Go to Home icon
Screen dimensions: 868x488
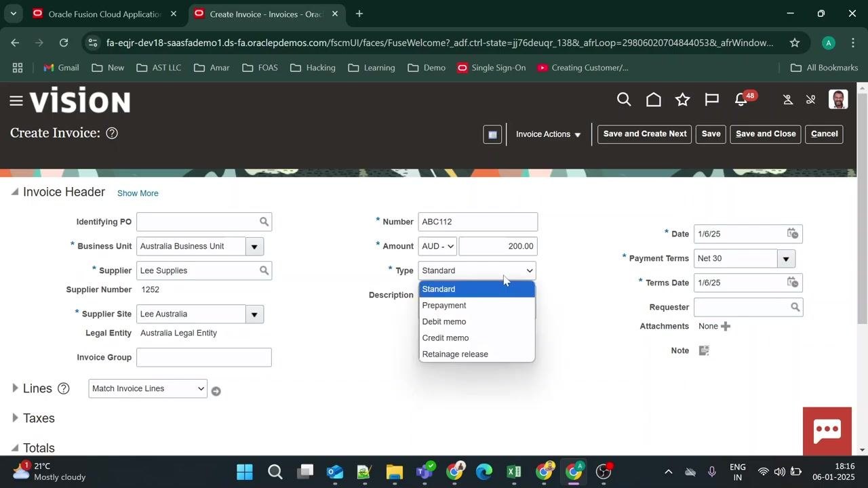click(654, 100)
